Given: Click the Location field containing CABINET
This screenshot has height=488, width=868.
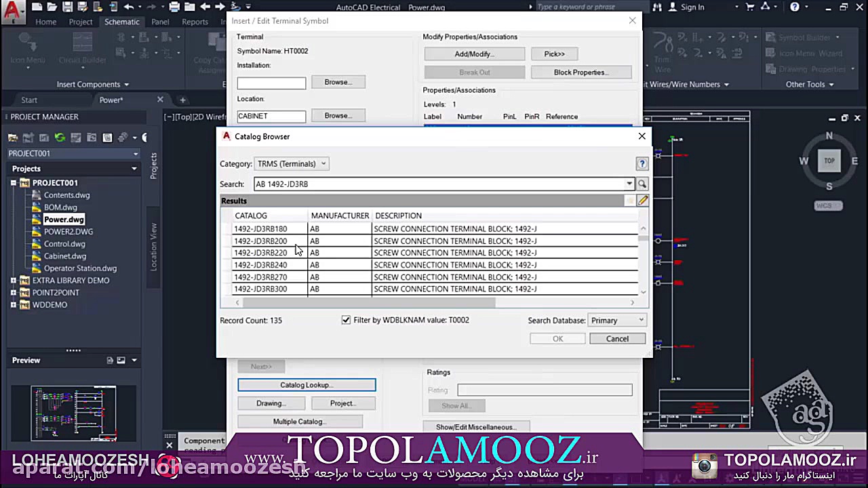Looking at the screenshot, I should coord(271,117).
